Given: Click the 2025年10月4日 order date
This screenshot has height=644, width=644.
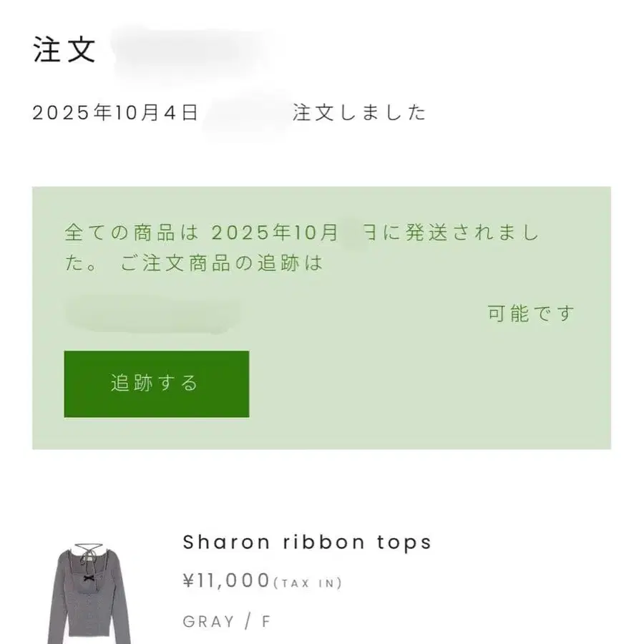Looking at the screenshot, I should click(x=115, y=113).
